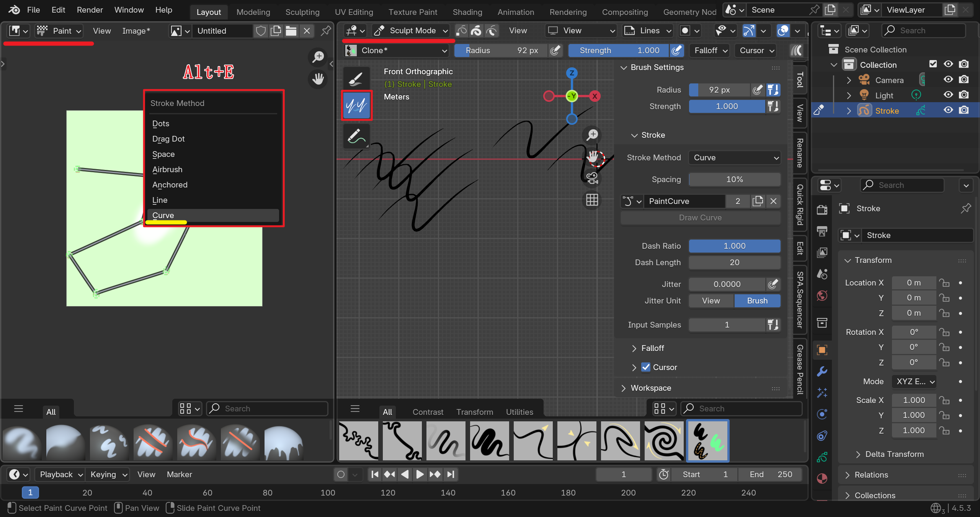Uncheck the Cursor checkbox

pyautogui.click(x=646, y=367)
